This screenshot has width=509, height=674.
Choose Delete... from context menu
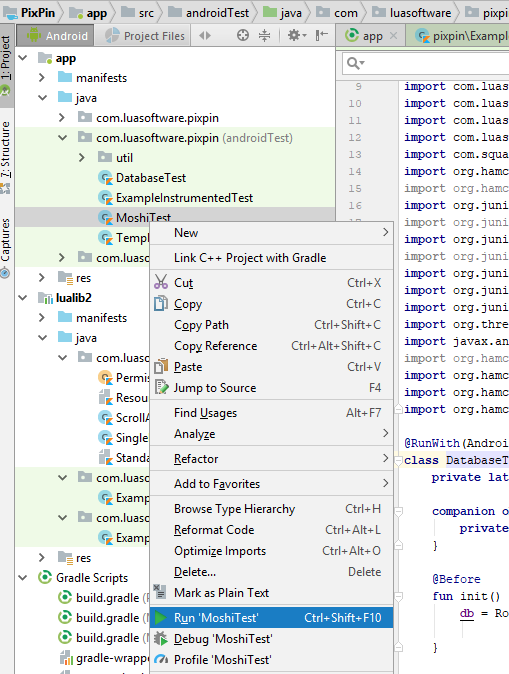[x=272, y=572]
